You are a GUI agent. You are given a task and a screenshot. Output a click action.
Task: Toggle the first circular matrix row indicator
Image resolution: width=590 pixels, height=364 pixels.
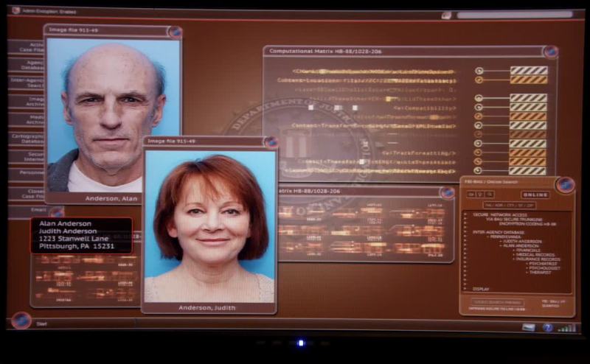pyautogui.click(x=479, y=71)
